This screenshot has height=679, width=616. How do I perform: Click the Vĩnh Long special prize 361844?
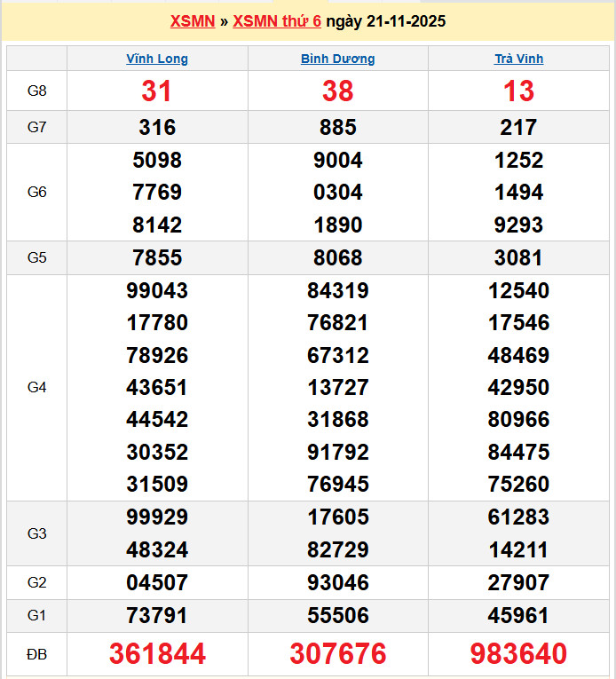click(157, 654)
